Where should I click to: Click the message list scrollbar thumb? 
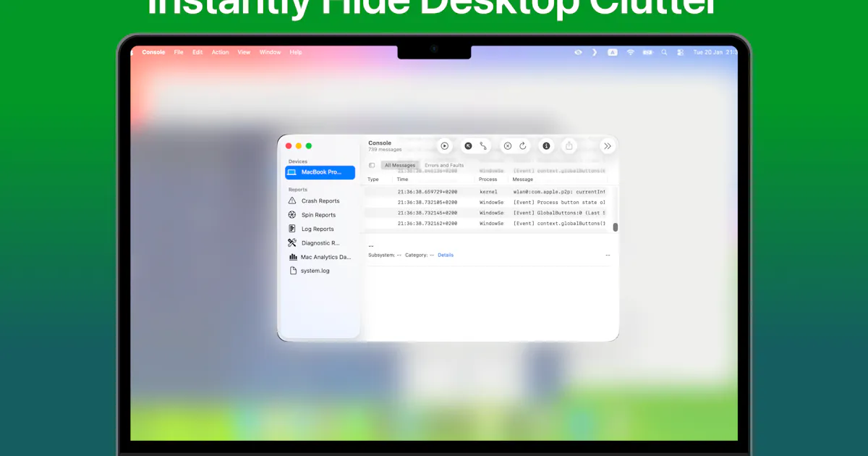point(616,227)
